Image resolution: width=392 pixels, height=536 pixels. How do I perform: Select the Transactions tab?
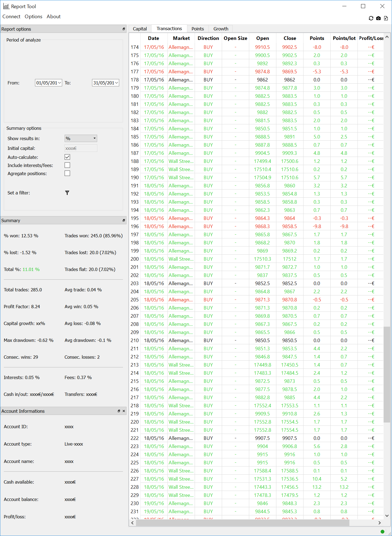tap(169, 29)
